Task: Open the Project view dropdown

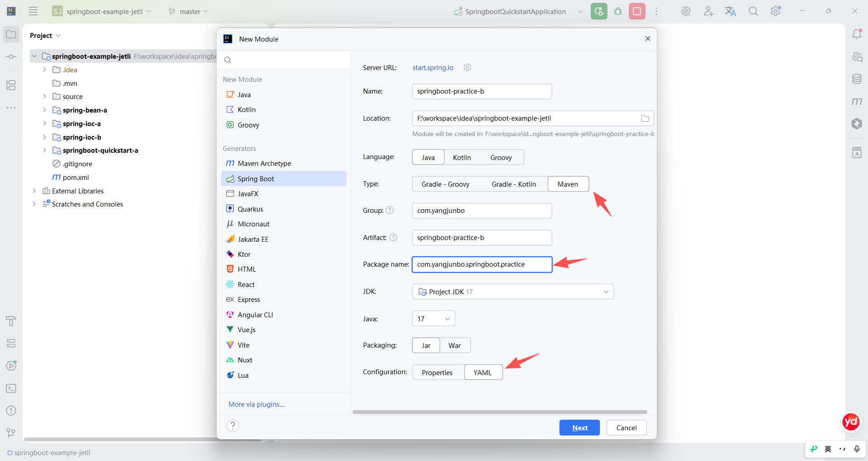Action: [x=45, y=35]
